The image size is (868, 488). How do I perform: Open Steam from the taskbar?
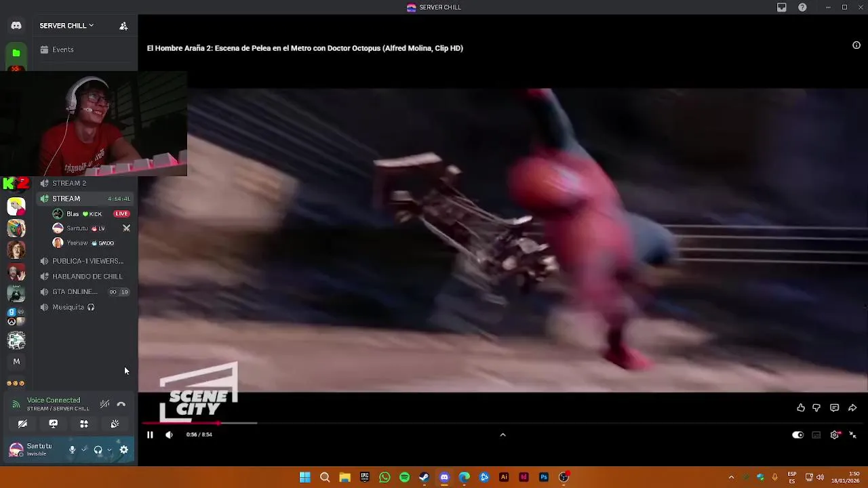(x=425, y=477)
